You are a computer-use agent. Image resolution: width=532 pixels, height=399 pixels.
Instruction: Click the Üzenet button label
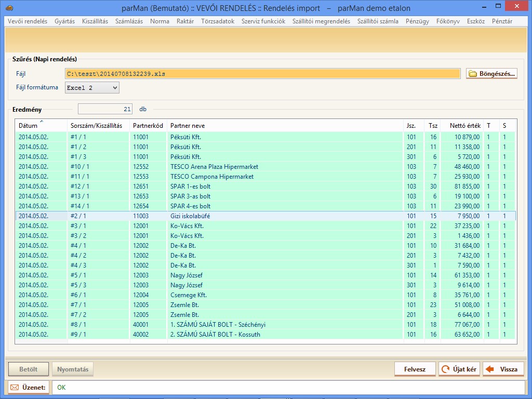click(34, 388)
